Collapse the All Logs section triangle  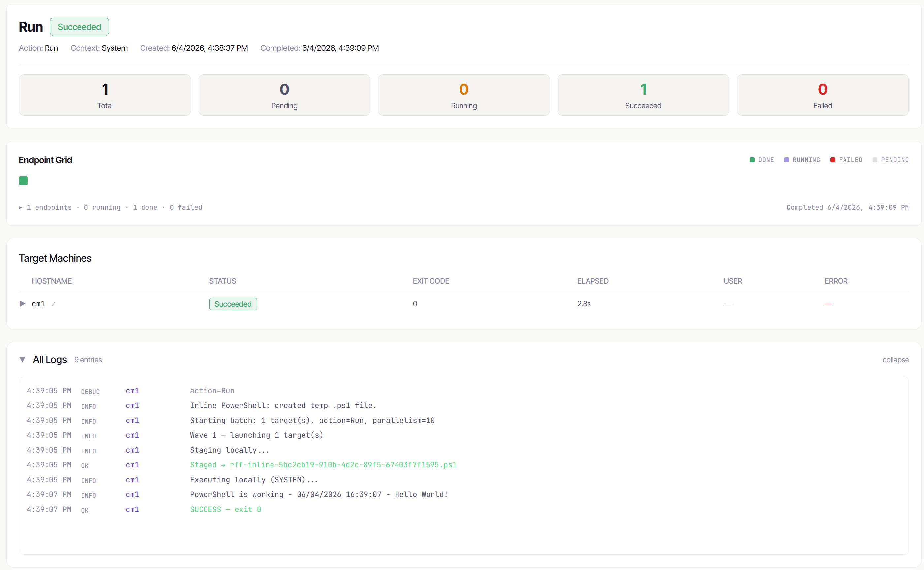tap(23, 360)
